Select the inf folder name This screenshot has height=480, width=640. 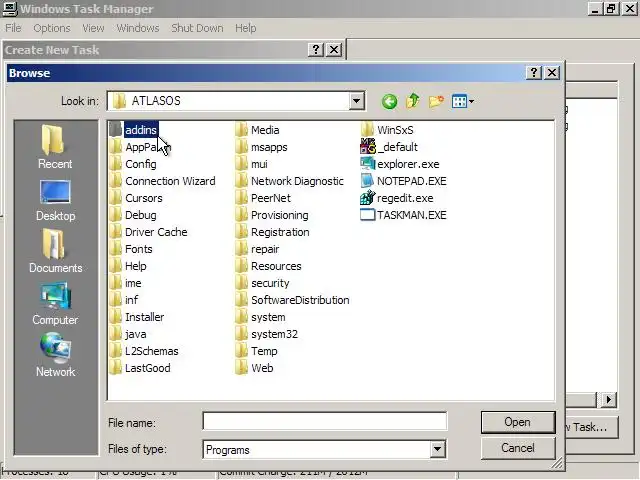[131, 300]
